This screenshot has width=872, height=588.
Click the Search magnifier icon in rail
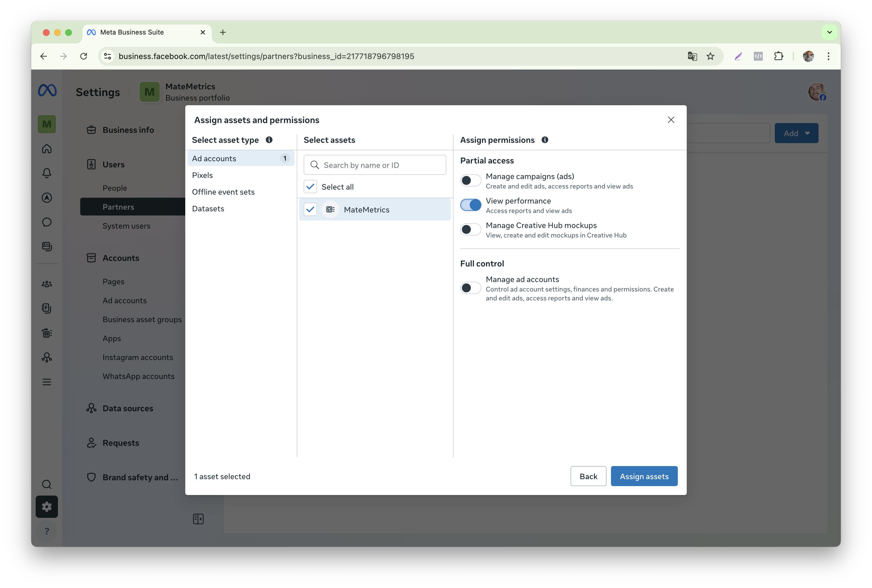tap(47, 484)
